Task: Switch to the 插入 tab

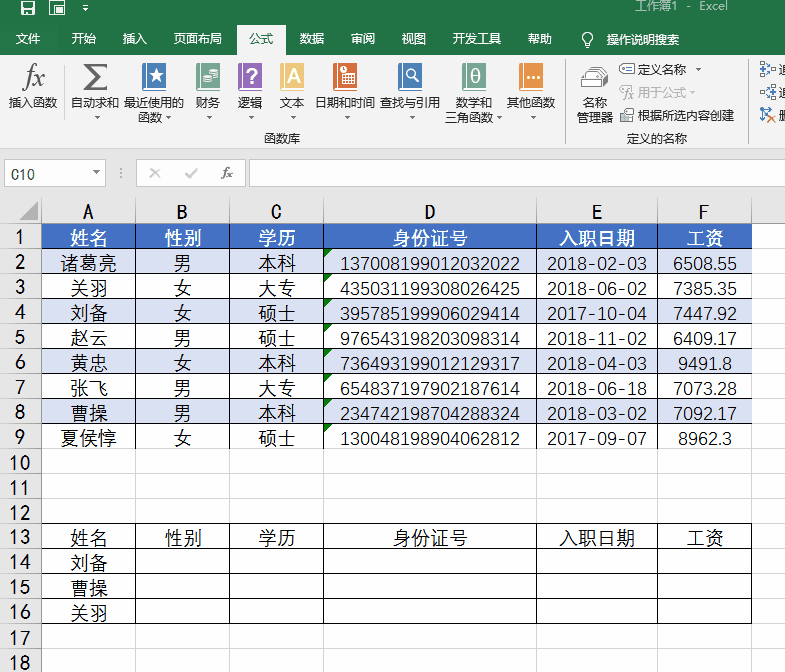Action: (x=135, y=39)
